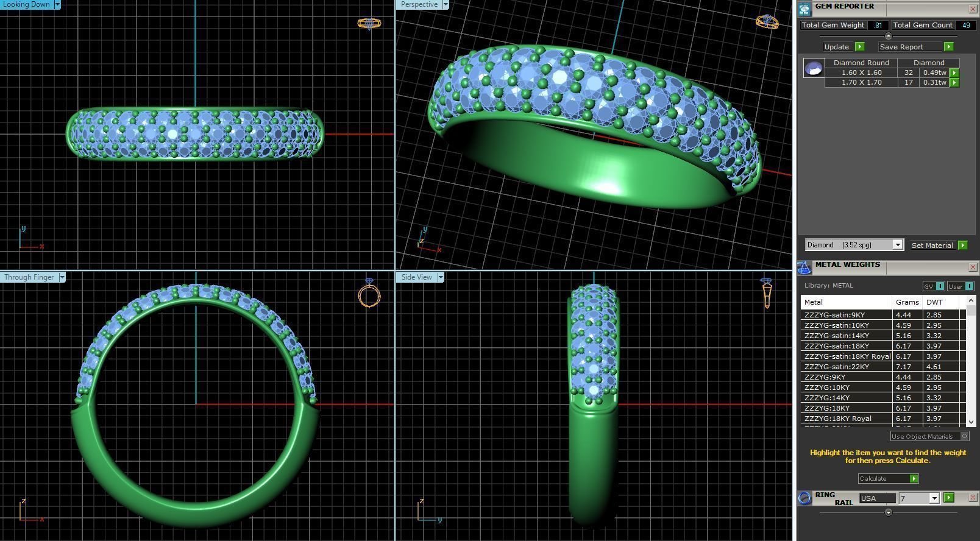Select the ZZZYG-satin:18KY Royal metal row
This screenshot has height=541, width=980.
coord(883,356)
